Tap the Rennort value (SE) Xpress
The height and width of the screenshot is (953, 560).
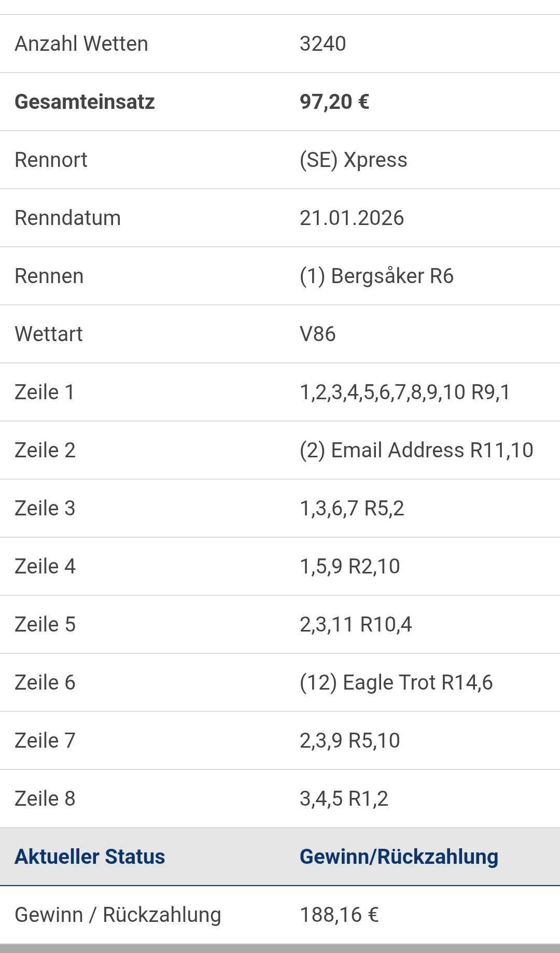point(353,160)
